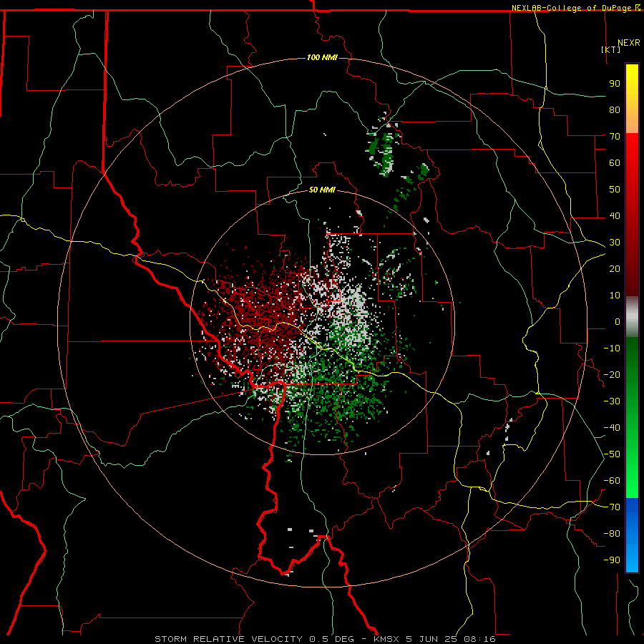Click the -20 value on the velocity scale

coord(612,374)
